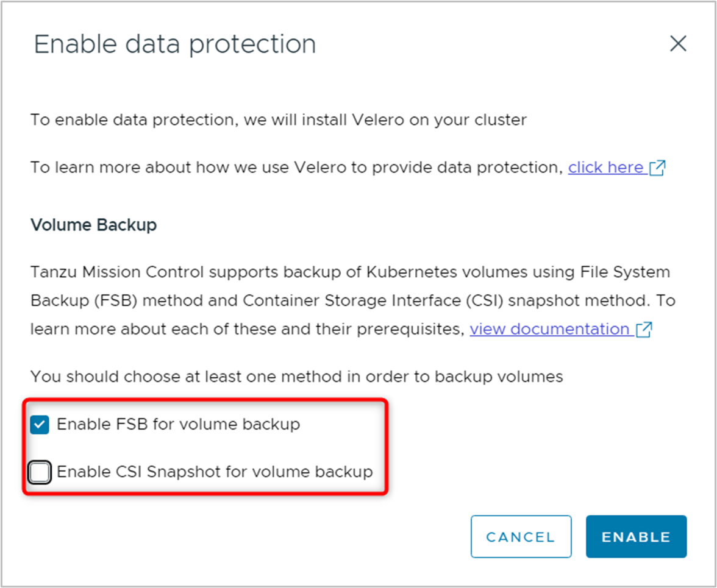Click the 'Volume Backup' section heading

point(93,225)
